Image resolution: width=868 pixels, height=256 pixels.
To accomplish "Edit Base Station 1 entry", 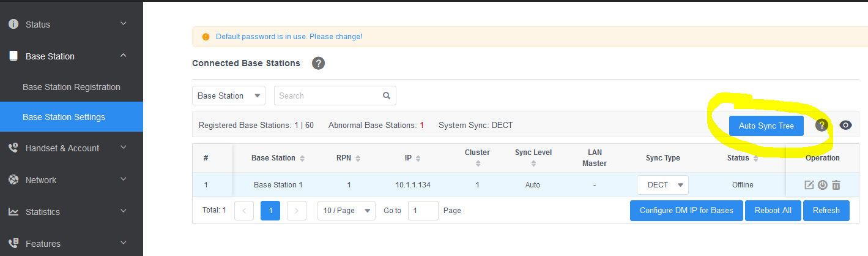I will [809, 185].
